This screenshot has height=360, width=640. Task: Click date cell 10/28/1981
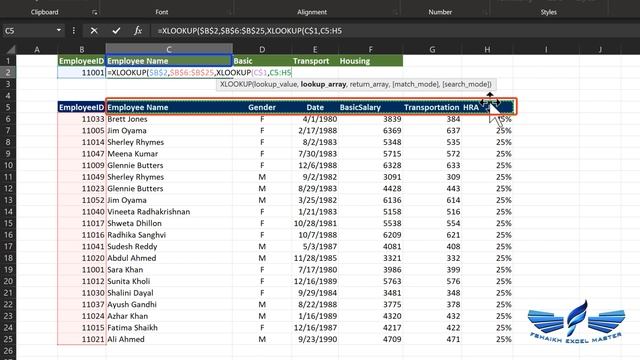(315, 223)
